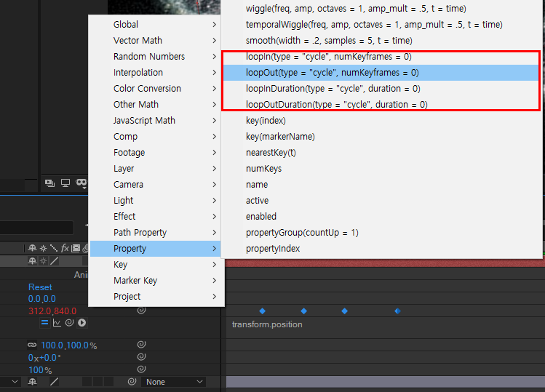This screenshot has height=392, width=545.
Task: Open the Key submenu
Action: [155, 265]
